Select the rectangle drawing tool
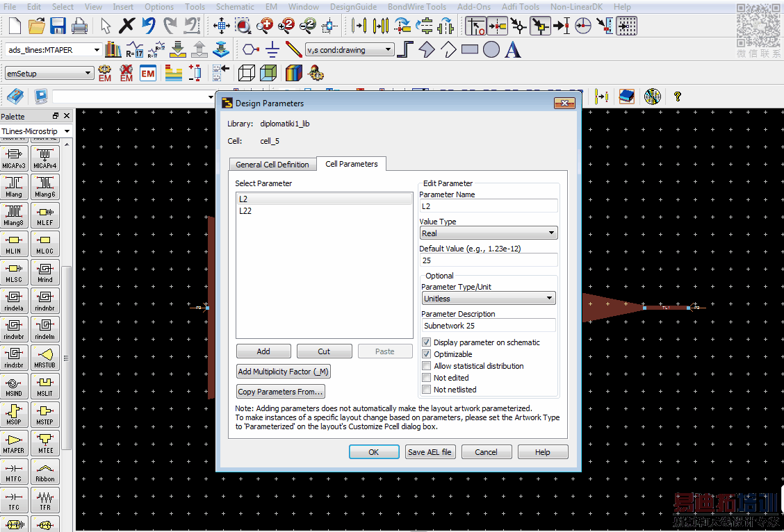The image size is (784, 532). pos(470,49)
